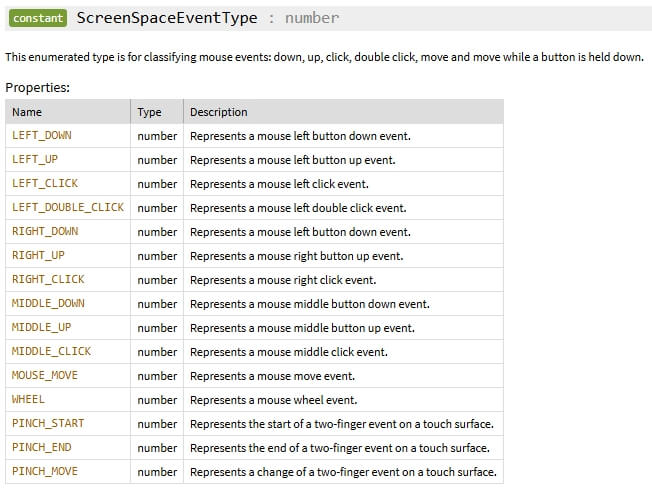Select the LEFT_DOWN property name
Screen dimensions: 652x492
click(x=42, y=136)
